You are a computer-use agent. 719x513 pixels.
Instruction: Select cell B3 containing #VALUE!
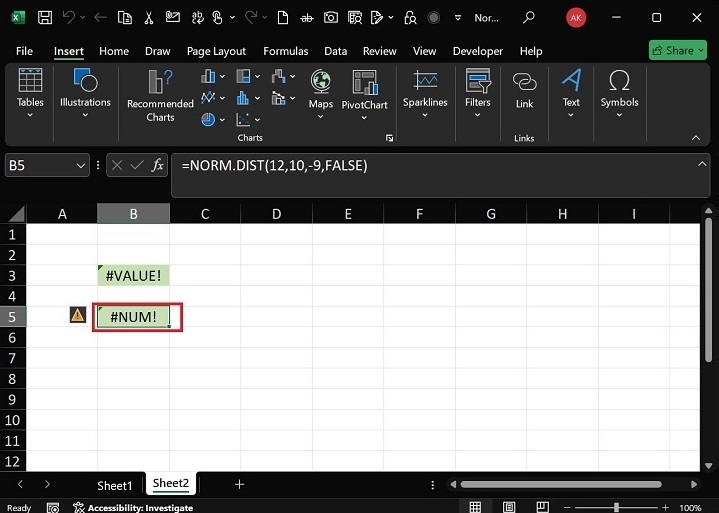133,275
